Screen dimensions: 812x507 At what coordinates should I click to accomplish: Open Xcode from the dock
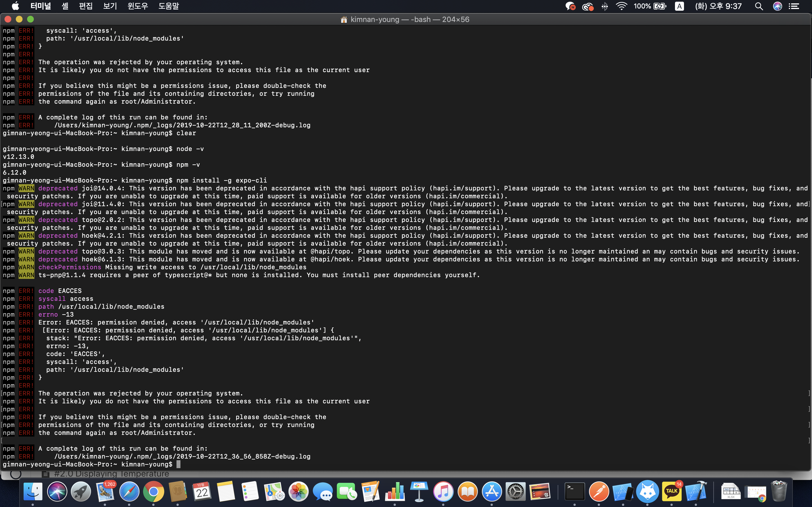(x=696, y=492)
